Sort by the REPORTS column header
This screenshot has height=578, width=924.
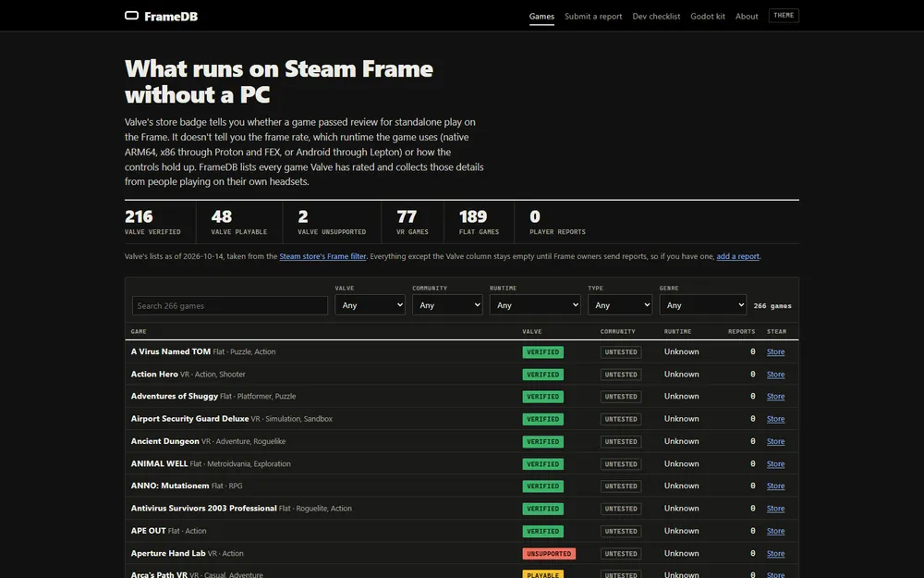pos(741,331)
